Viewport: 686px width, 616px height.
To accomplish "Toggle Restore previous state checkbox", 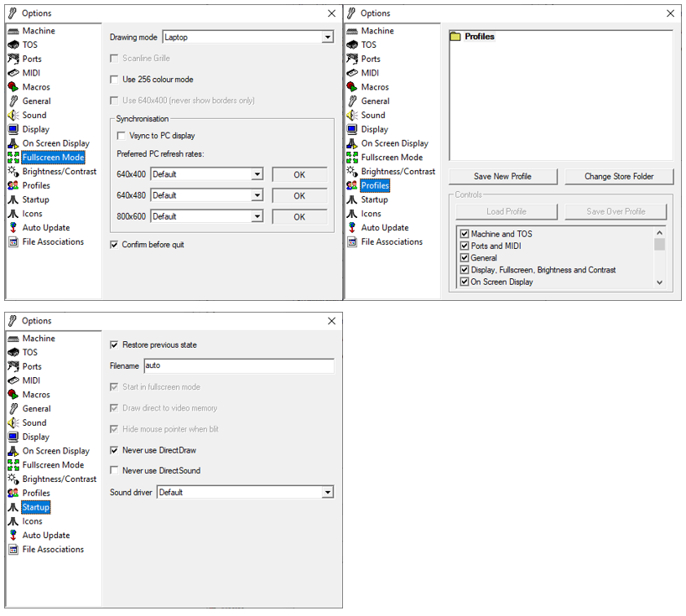I will click(x=114, y=345).
